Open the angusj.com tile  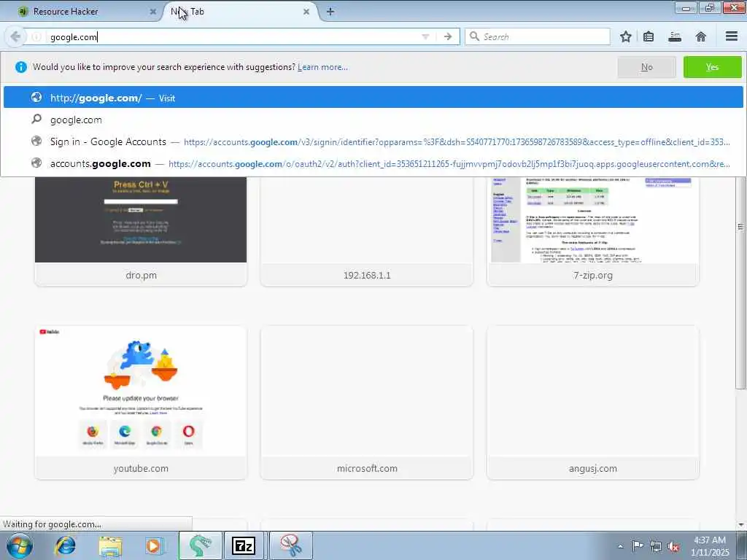(x=592, y=402)
